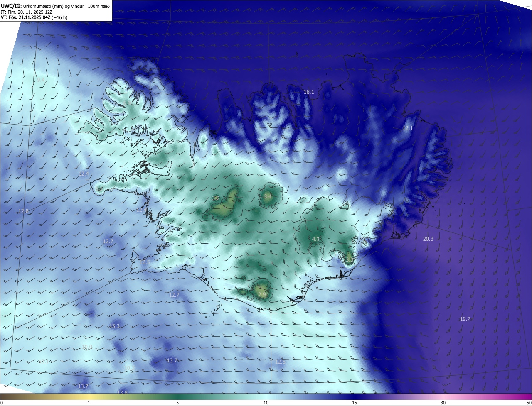This screenshot has height=406, width=532.
Task: Click the title line 'UWC/IG: Úrkomumætti (mm) og vindur í 100m hæð'
Action: (x=55, y=6)
